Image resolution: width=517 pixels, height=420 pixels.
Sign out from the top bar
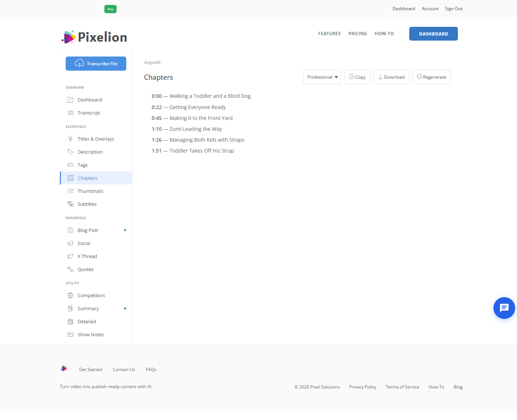[x=454, y=9]
